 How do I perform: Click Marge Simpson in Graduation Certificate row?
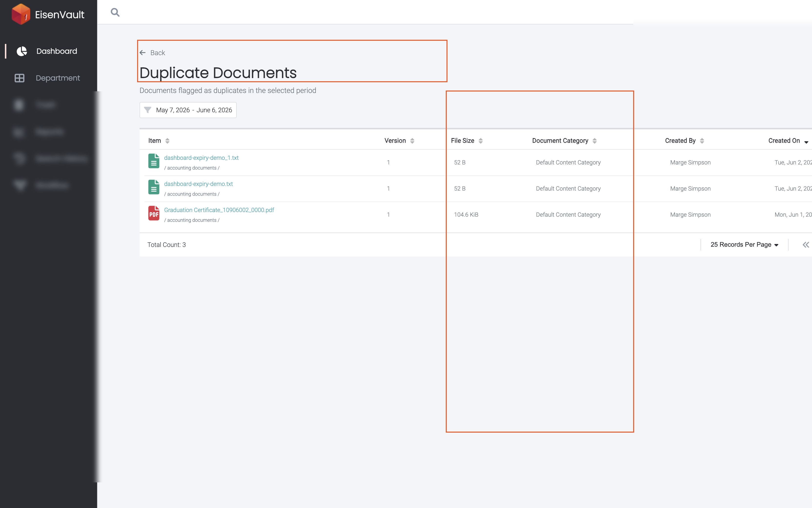(x=690, y=215)
